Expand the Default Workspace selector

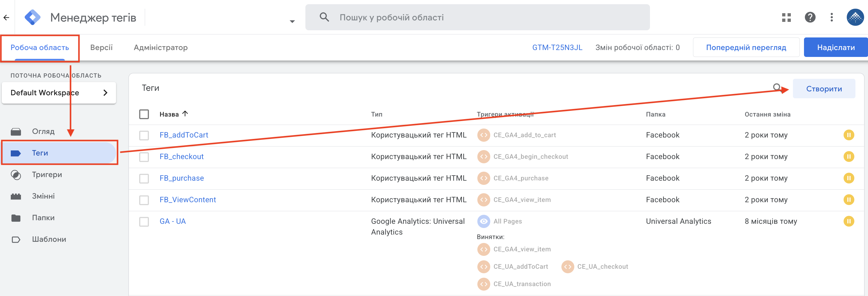coord(59,93)
